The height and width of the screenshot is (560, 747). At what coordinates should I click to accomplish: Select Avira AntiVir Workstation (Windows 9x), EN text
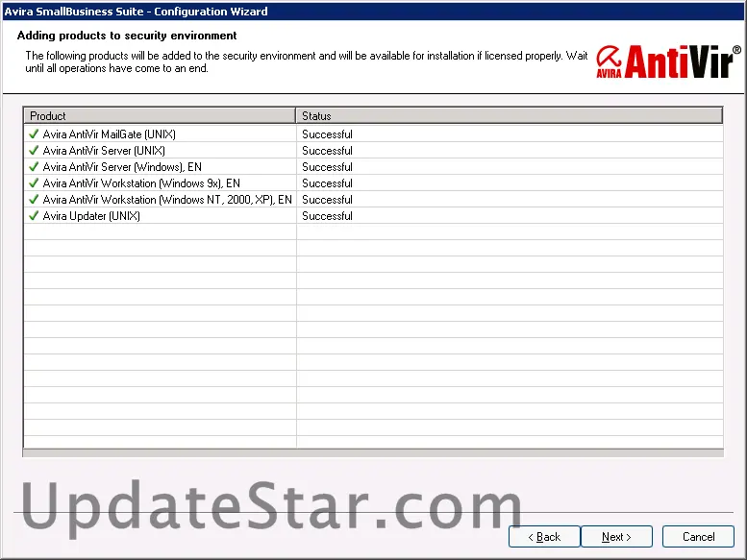tap(141, 183)
